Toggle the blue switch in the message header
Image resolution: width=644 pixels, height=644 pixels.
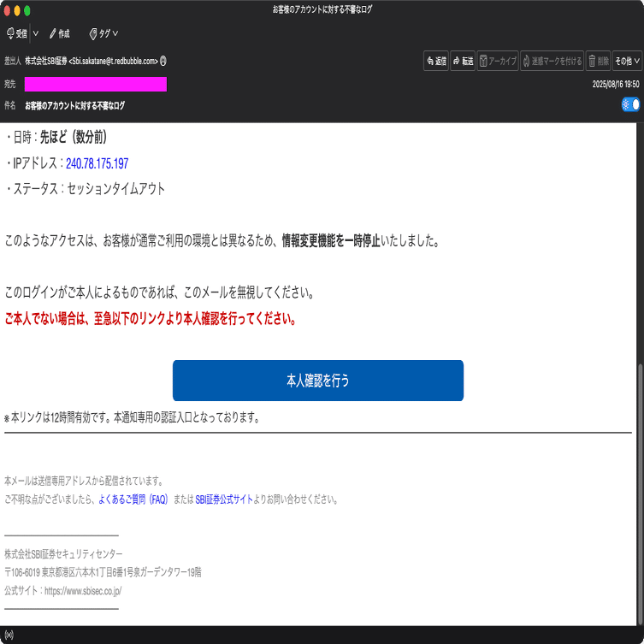tap(630, 104)
